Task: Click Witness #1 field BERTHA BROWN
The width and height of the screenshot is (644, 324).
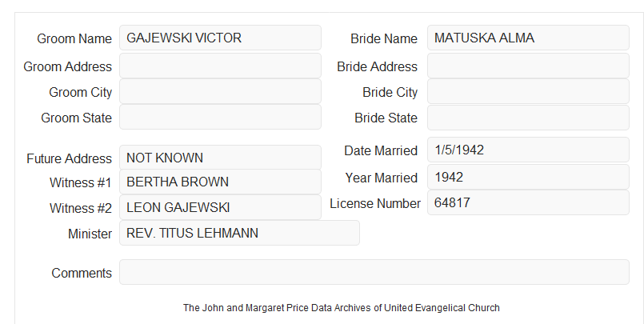Action: click(x=220, y=182)
